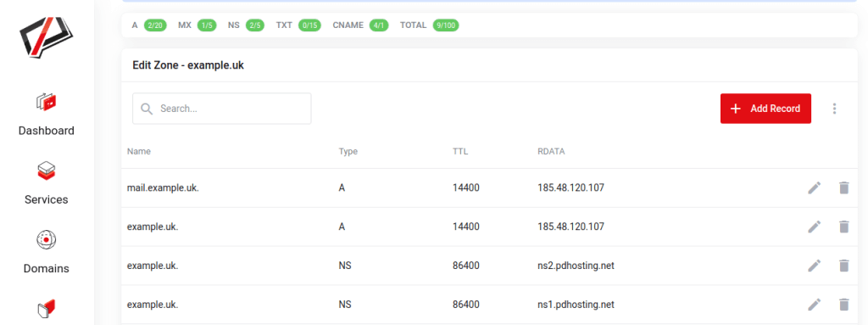Click 185.48.120.107 in mail.example.uk. row

point(570,188)
